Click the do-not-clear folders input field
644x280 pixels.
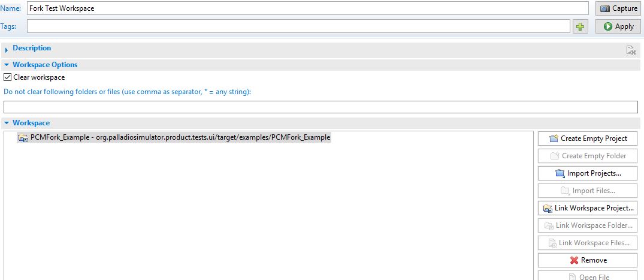tap(321, 107)
